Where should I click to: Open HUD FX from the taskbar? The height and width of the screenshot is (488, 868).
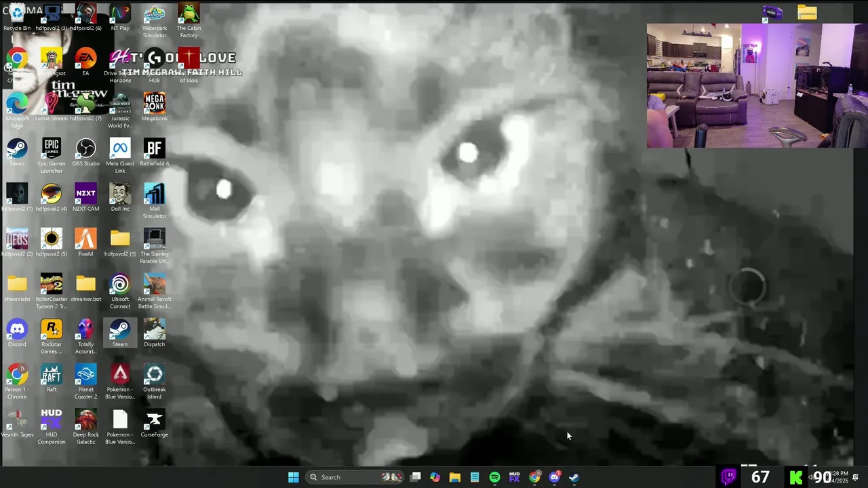click(x=515, y=477)
